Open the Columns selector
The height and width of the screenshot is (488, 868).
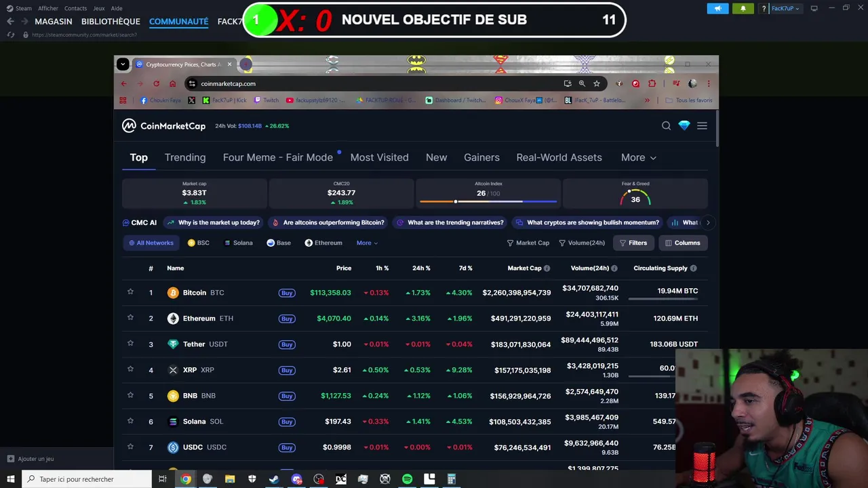(x=683, y=243)
